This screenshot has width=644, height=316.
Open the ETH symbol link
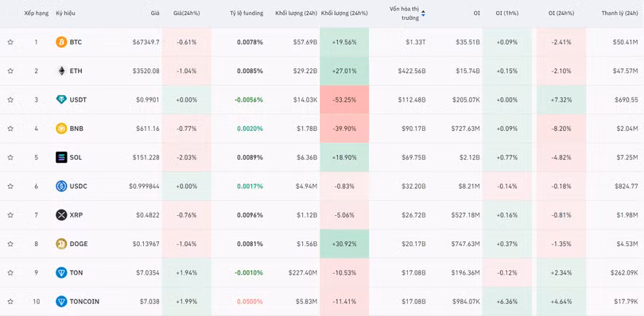[x=76, y=71]
